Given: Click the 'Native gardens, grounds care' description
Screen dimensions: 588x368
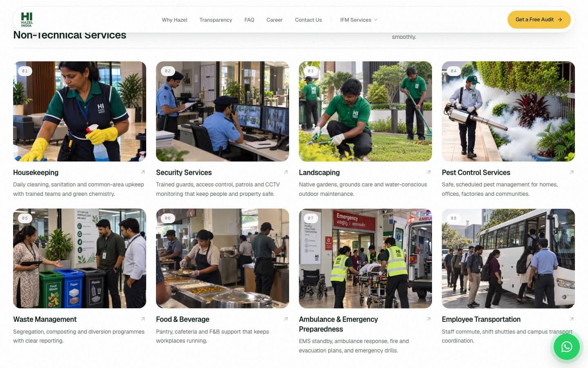Looking at the screenshot, I should 363,189.
